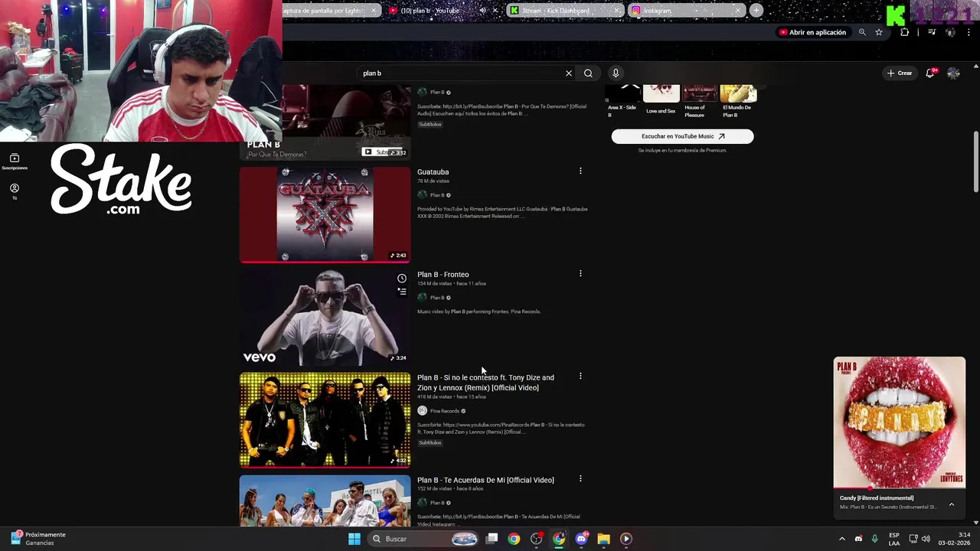Image resolution: width=980 pixels, height=551 pixels.
Task: Open the YouTube account avatar menu
Action: click(953, 73)
